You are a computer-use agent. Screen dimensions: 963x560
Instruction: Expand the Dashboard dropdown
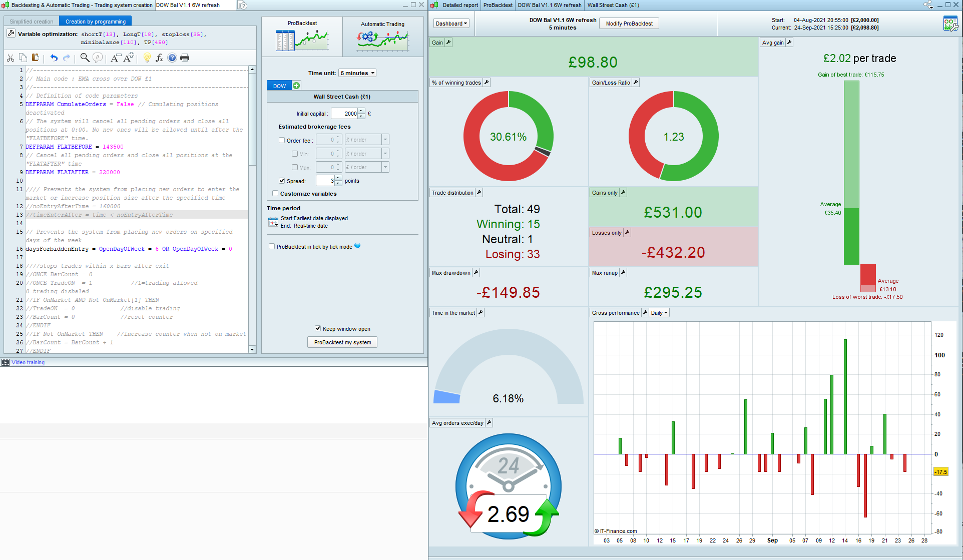point(451,24)
